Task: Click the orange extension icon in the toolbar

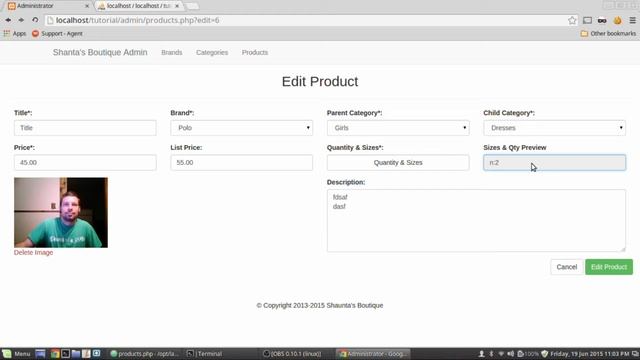Action: pyautogui.click(x=618, y=20)
